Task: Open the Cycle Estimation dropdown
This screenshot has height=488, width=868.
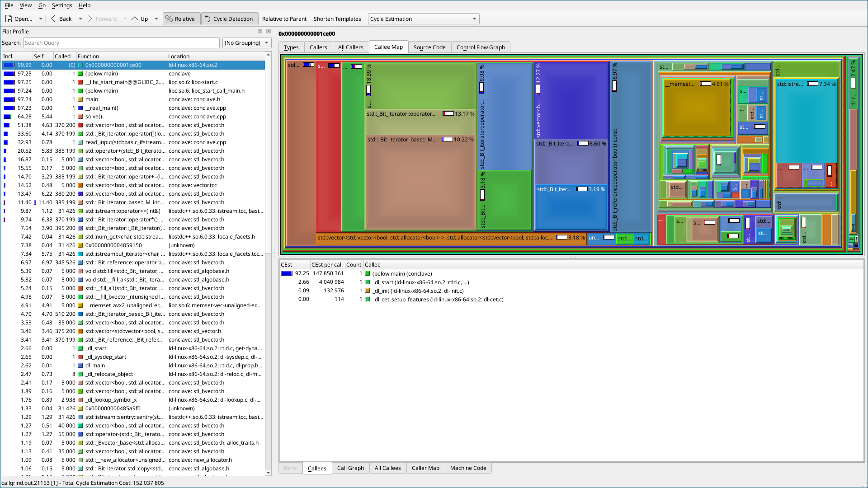Action: [423, 19]
